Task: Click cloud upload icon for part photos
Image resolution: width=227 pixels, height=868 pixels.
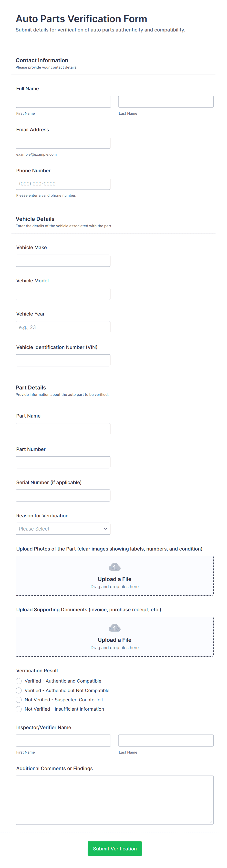Action: [x=114, y=567]
